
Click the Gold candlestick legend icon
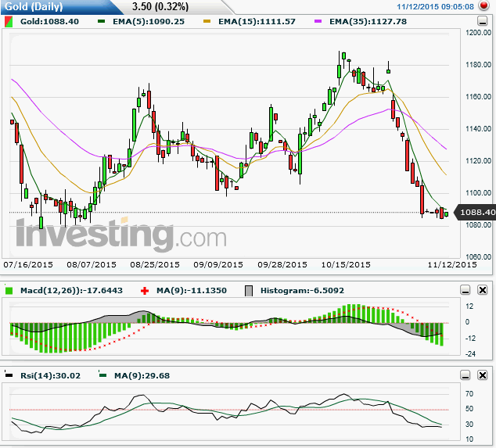[x=9, y=22]
